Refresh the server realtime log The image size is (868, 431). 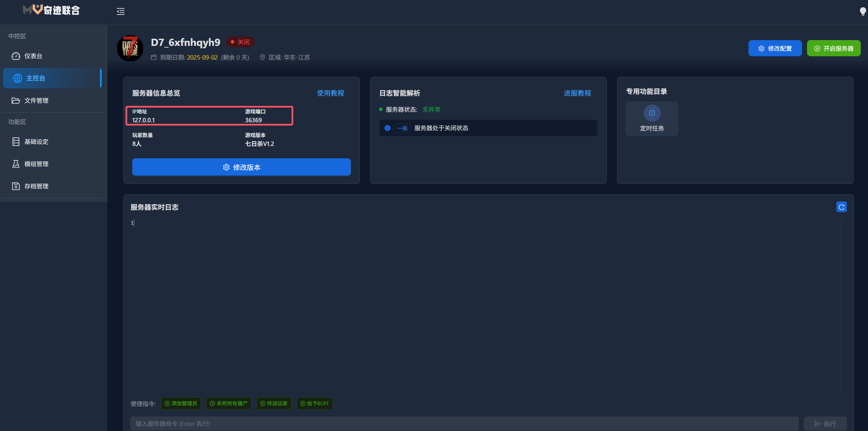point(841,207)
